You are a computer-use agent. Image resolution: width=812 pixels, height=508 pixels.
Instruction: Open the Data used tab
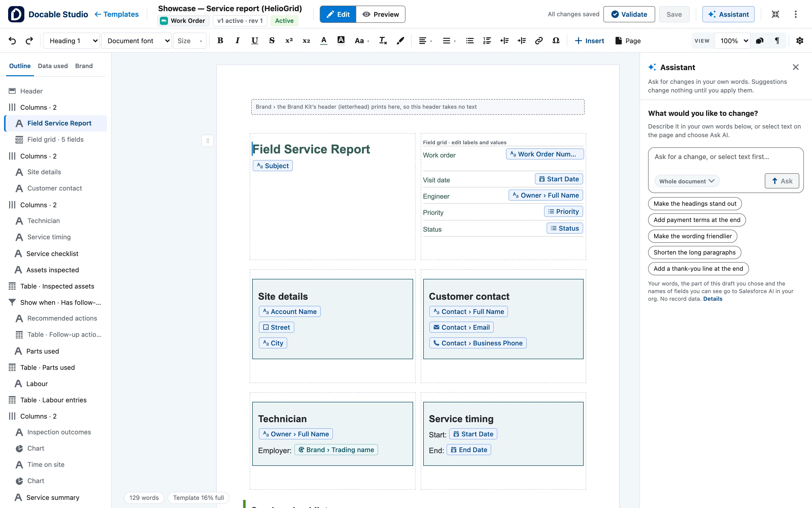[x=53, y=66]
